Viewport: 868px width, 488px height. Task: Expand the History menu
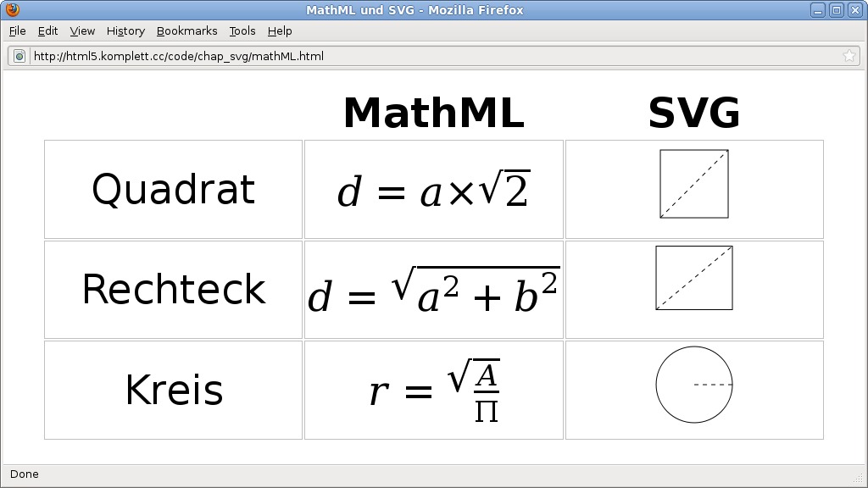click(125, 31)
